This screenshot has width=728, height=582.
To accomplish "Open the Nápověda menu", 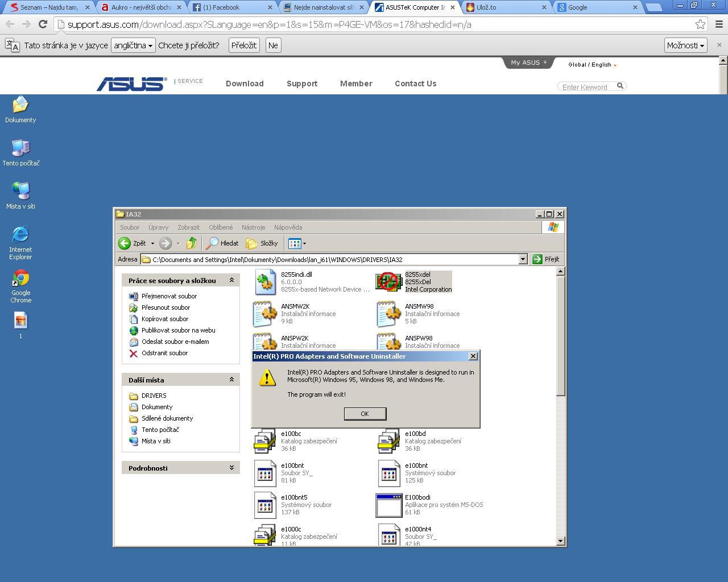I will tap(288, 227).
